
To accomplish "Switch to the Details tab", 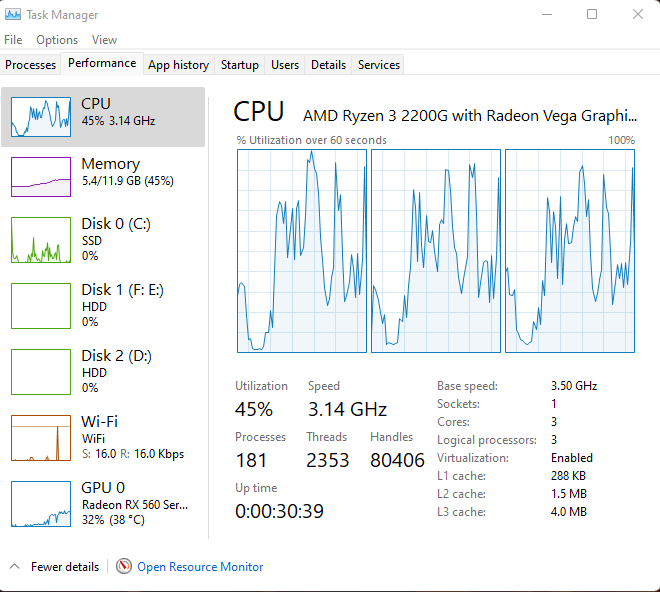I will 328,65.
